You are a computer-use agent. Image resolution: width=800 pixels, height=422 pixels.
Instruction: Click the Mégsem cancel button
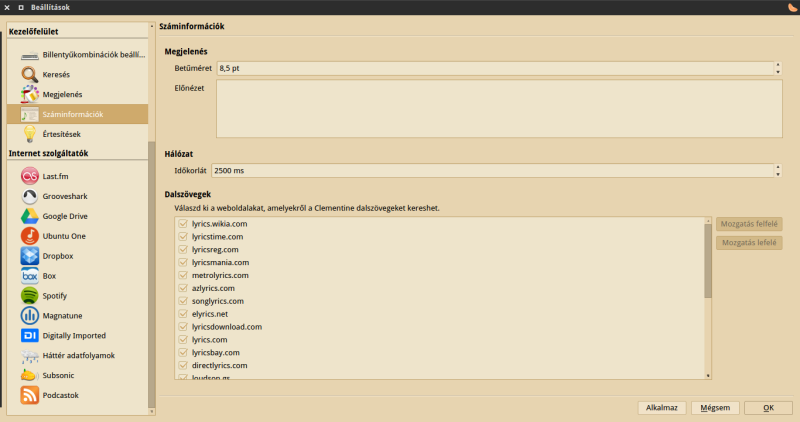click(715, 408)
